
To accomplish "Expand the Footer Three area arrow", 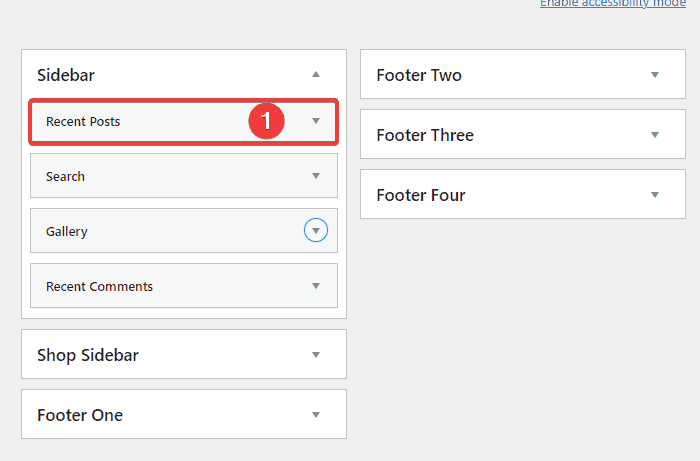I will (x=655, y=135).
